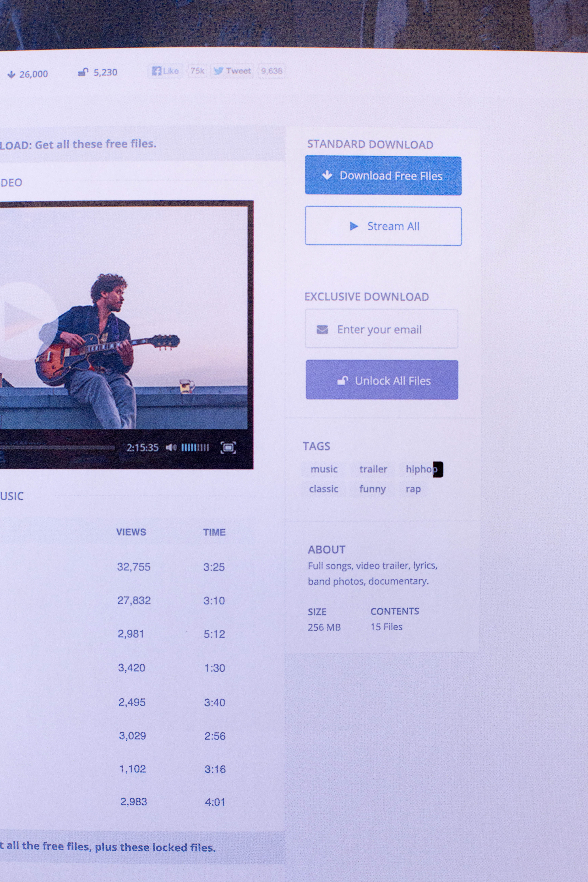The width and height of the screenshot is (588, 882).
Task: Select the rap tag
Action: point(413,489)
